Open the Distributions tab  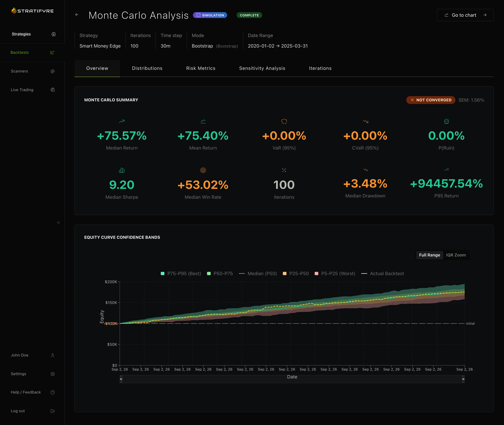coord(147,68)
